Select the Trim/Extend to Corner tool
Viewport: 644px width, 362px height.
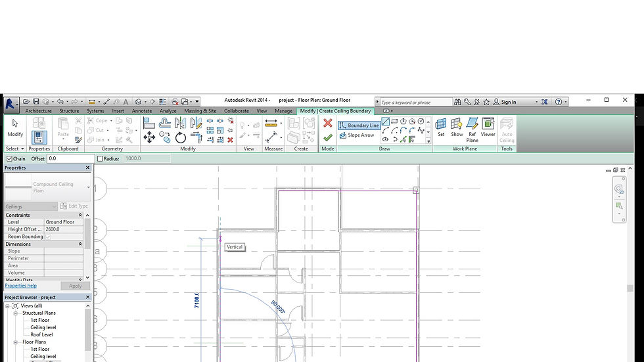(x=196, y=137)
